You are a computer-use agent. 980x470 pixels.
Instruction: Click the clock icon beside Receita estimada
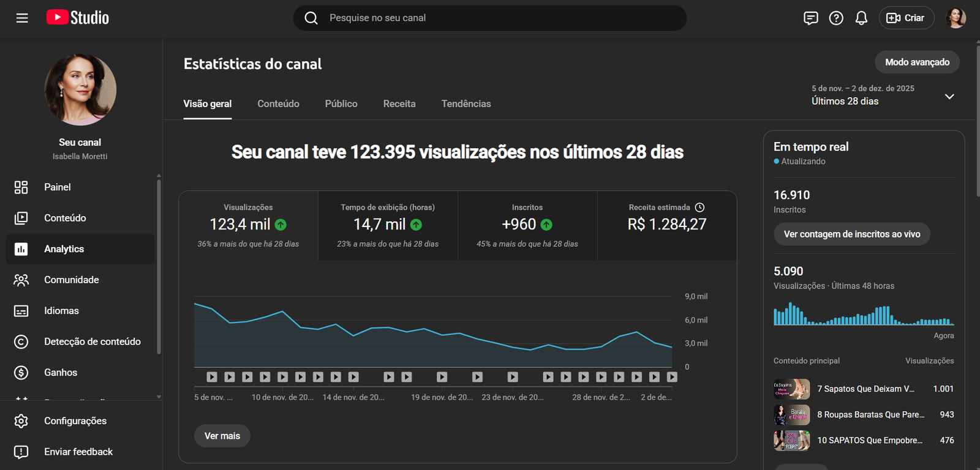point(700,207)
